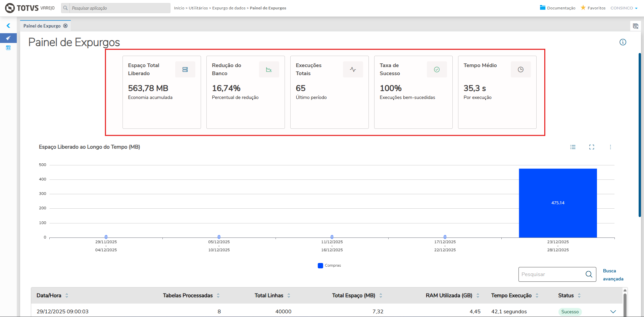Focus the Pesquisar aplicação search field
The width and height of the screenshot is (644, 317).
tap(120, 8)
